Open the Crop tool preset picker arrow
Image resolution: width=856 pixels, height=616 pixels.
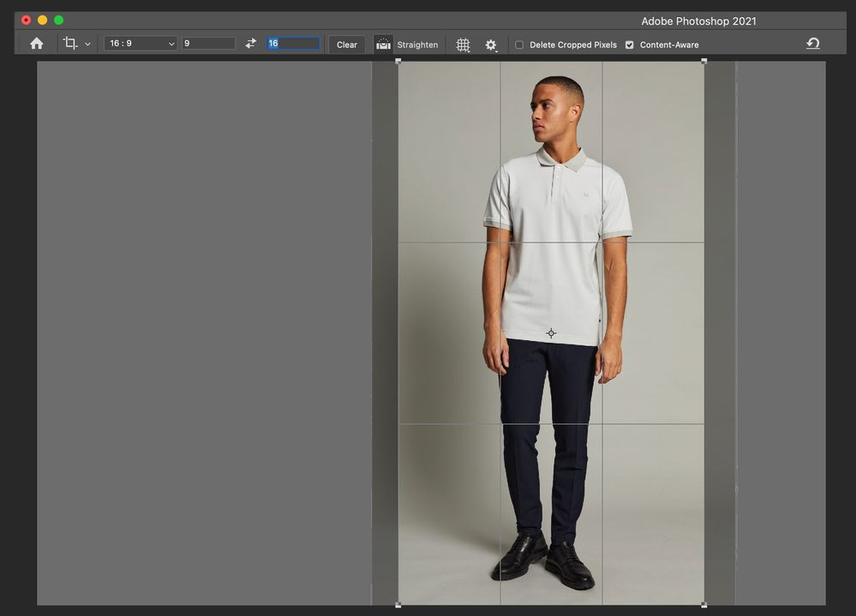(87, 45)
